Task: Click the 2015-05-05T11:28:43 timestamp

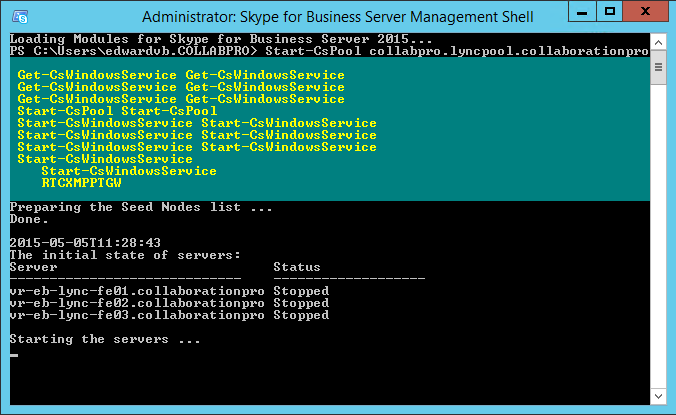Action: [85, 243]
